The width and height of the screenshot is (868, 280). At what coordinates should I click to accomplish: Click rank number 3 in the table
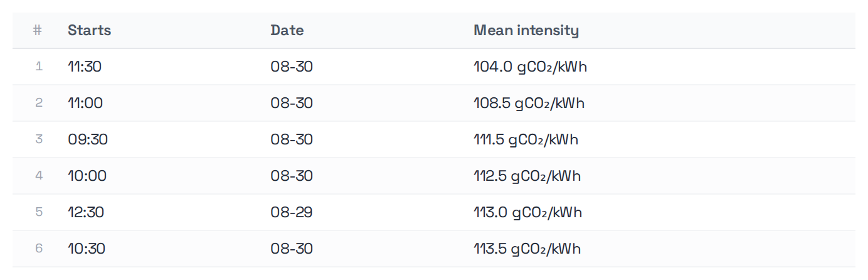[39, 139]
